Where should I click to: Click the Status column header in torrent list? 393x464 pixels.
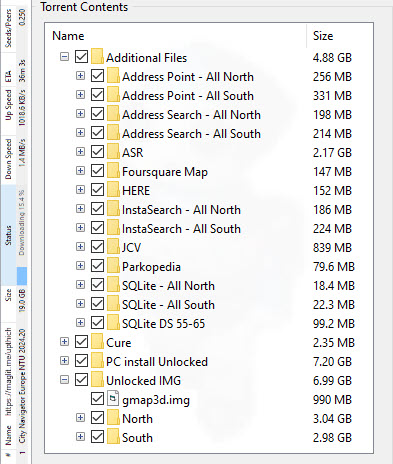(8, 235)
